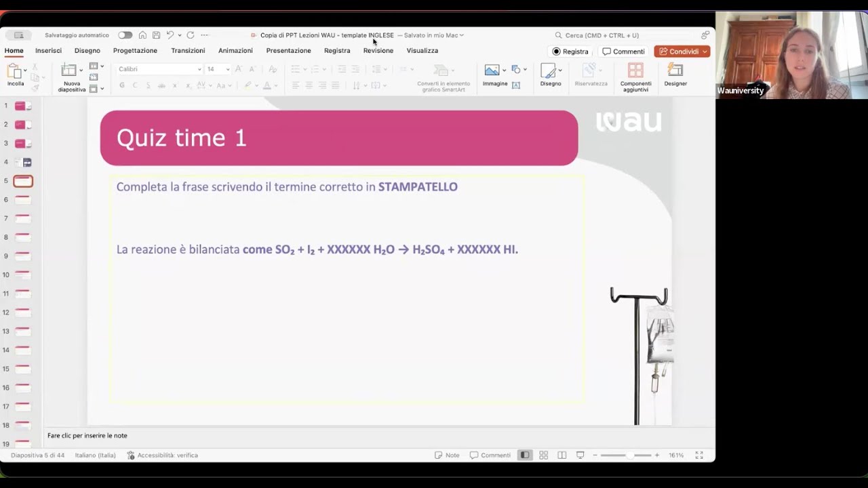Click the Home icon in title bar

tap(142, 35)
